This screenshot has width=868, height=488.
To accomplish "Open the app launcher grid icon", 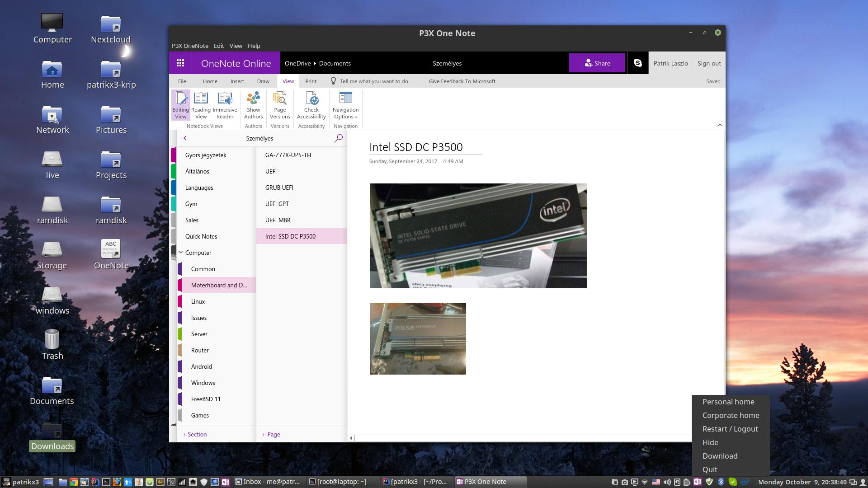I will click(180, 63).
